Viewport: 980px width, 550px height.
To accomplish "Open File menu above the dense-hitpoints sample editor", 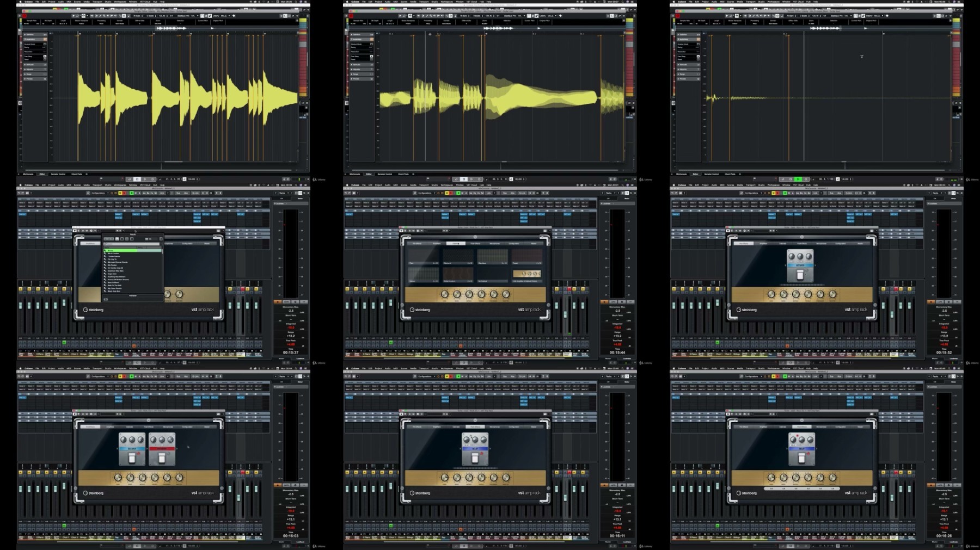I will click(37, 2).
